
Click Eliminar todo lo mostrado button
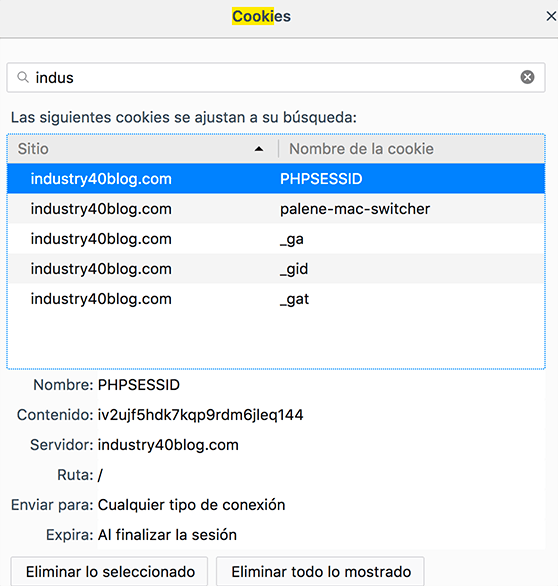pyautogui.click(x=320, y=571)
